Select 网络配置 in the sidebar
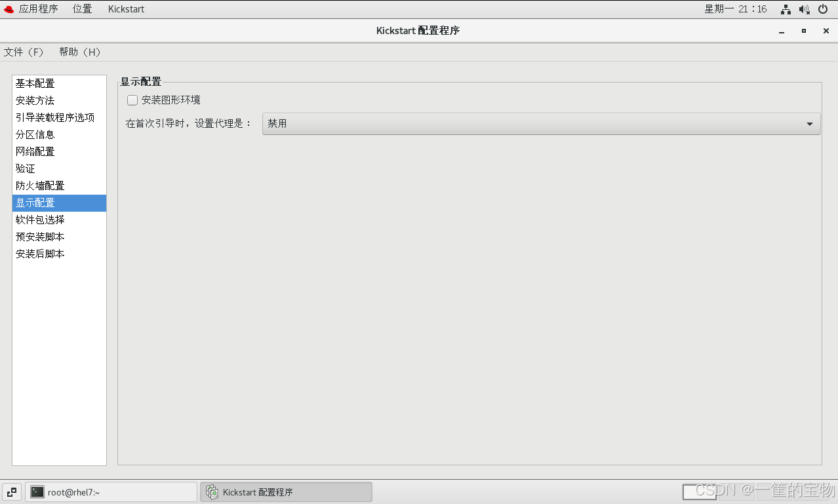838x504 pixels. [59, 152]
